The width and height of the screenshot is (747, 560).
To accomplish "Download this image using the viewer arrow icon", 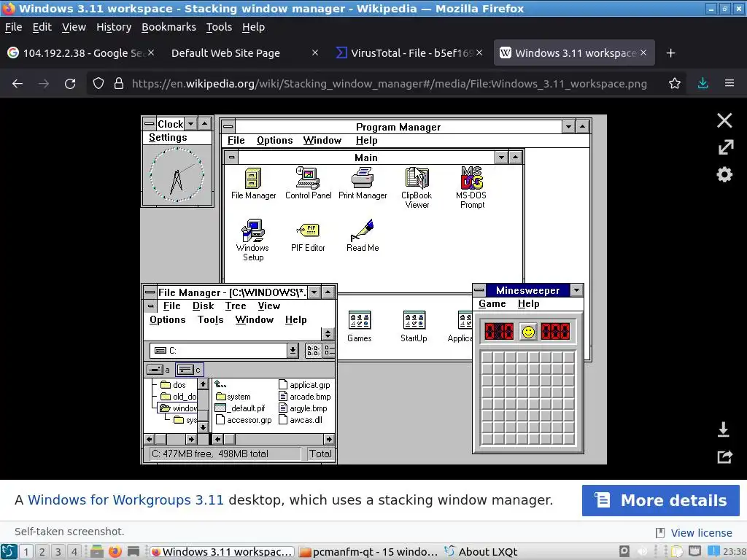I will pyautogui.click(x=723, y=429).
